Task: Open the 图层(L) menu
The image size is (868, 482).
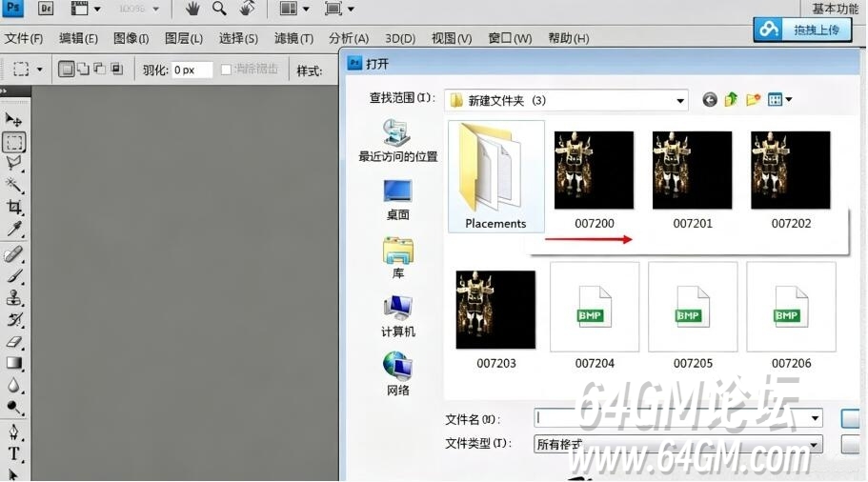Action: 184,38
